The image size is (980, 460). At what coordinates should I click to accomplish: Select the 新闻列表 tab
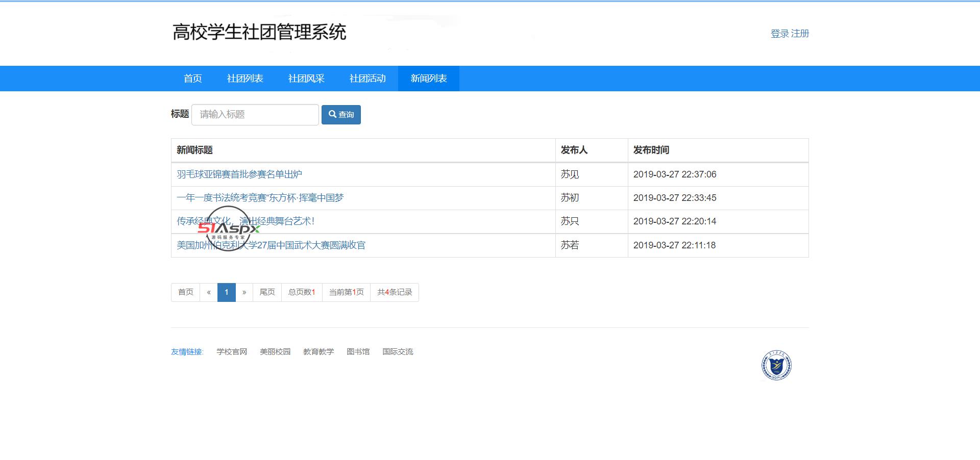pyautogui.click(x=429, y=79)
